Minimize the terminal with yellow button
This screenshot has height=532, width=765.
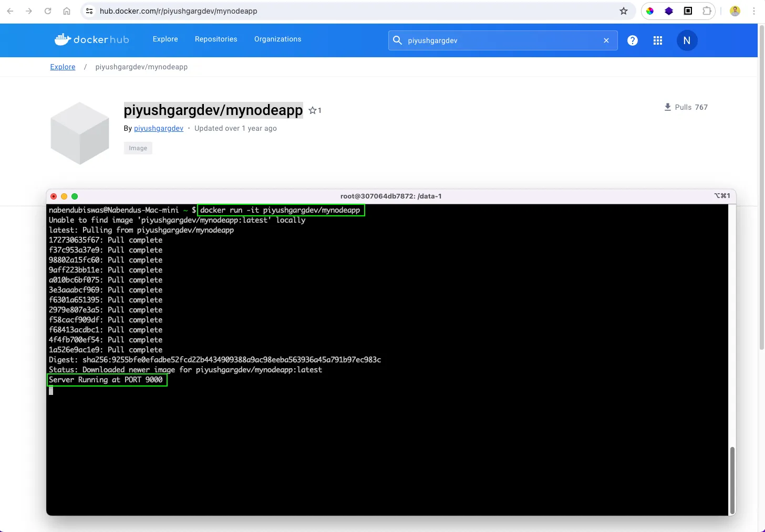(x=64, y=196)
